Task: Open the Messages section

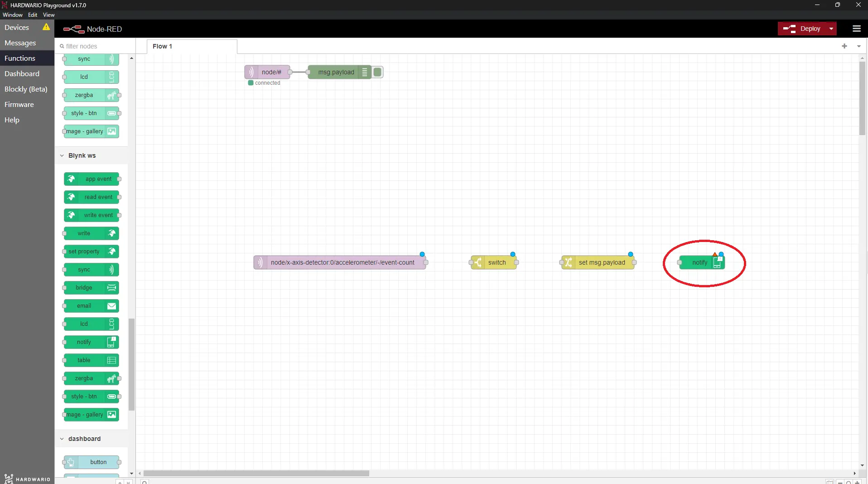Action: coord(20,43)
